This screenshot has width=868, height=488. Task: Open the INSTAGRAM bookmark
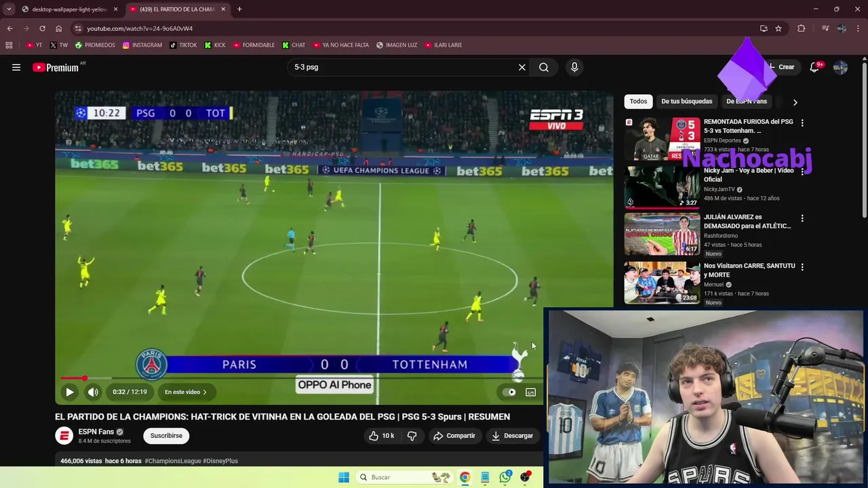click(x=142, y=45)
